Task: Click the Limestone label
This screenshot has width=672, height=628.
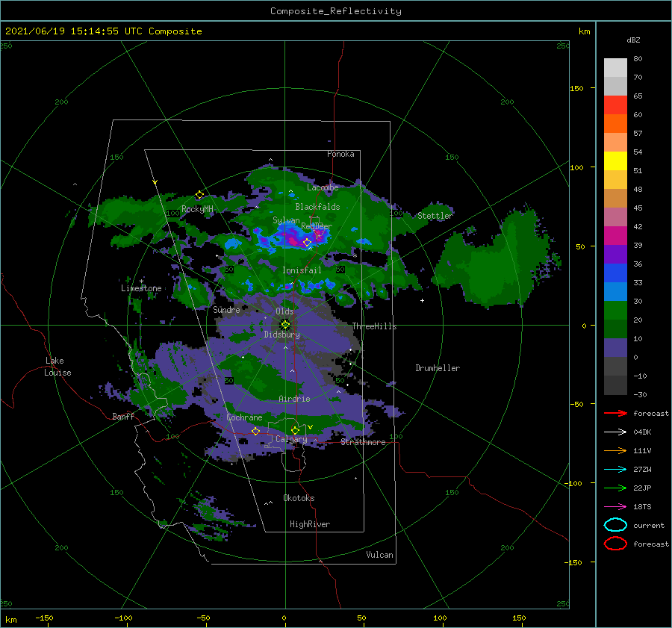Action: pos(141,288)
